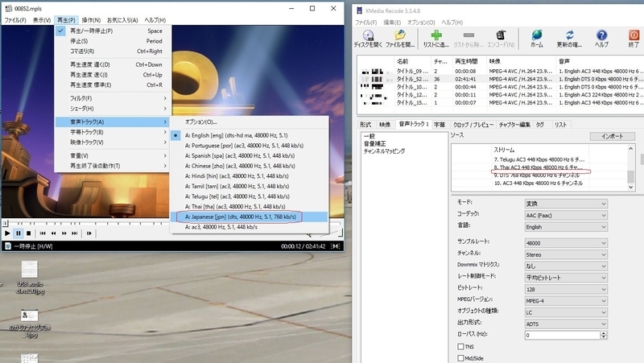This screenshot has width=644, height=363.
Task: Click the Stop button in player
Action: (28, 233)
